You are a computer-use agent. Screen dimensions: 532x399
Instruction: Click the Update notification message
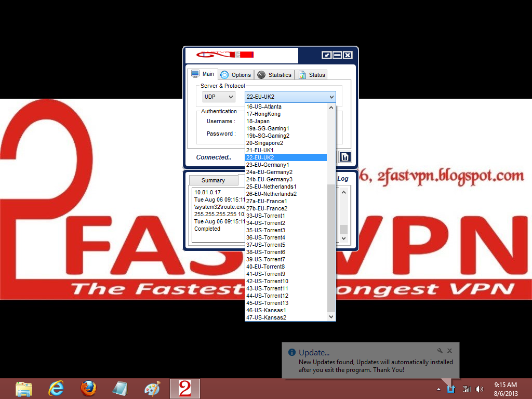(x=376, y=366)
